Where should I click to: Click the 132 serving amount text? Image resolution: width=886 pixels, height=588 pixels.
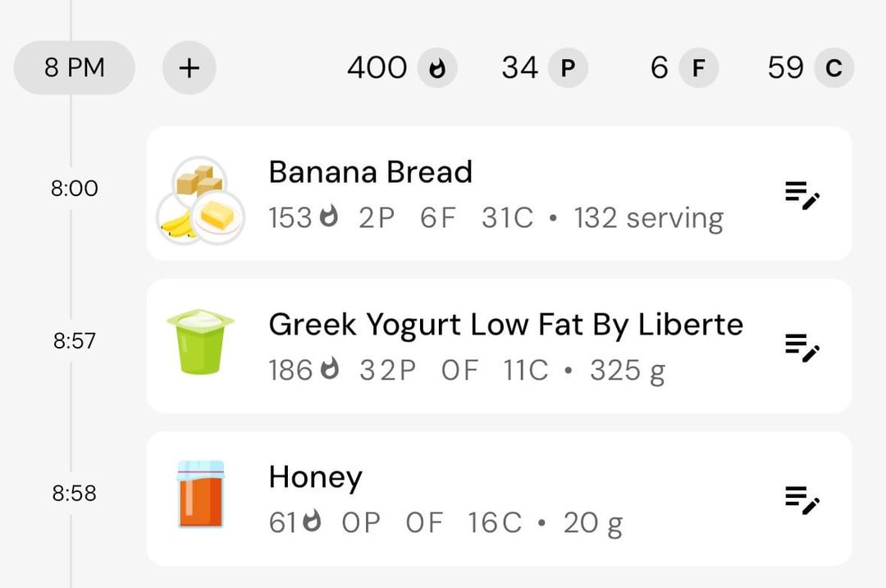point(649,219)
